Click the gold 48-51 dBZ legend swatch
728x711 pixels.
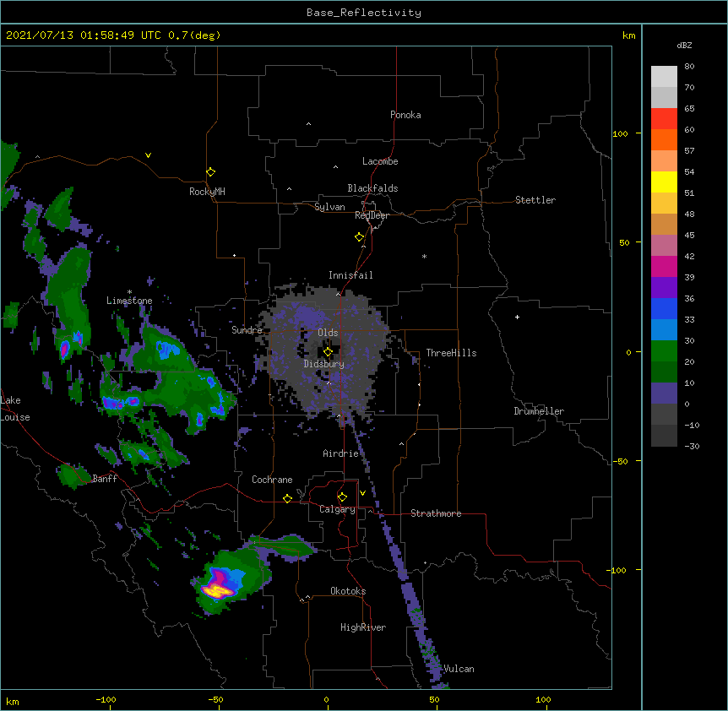pos(664,204)
